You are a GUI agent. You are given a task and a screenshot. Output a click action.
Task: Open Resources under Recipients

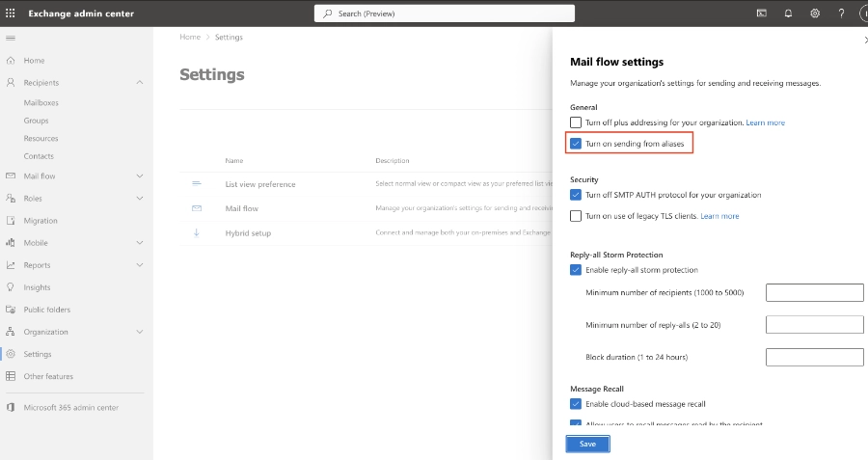click(41, 139)
